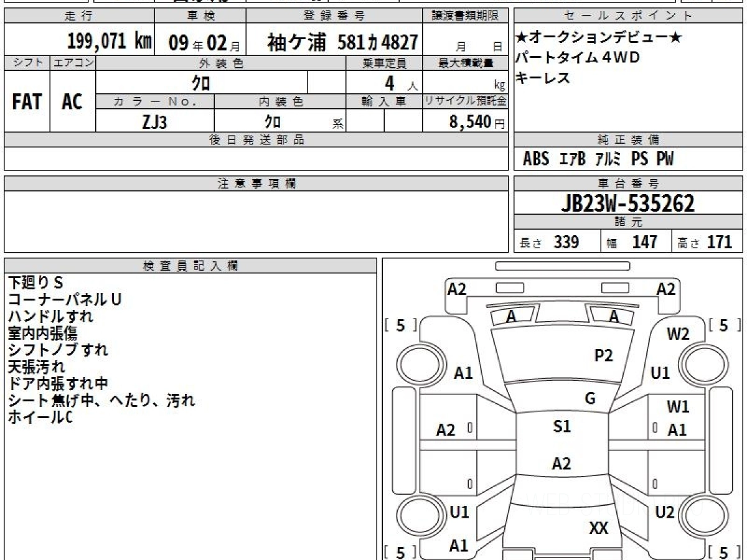Click PS in the equipment list
The height and width of the screenshot is (560, 747).
tap(639, 159)
